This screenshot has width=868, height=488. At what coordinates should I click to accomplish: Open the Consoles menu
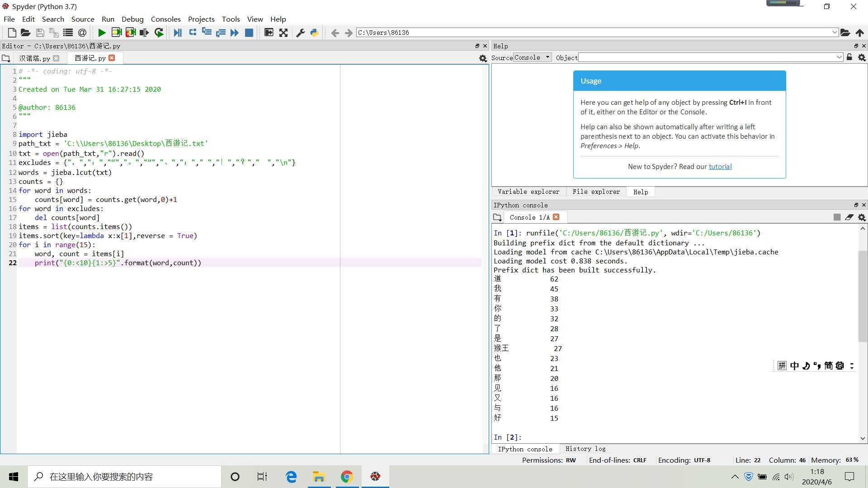point(165,19)
